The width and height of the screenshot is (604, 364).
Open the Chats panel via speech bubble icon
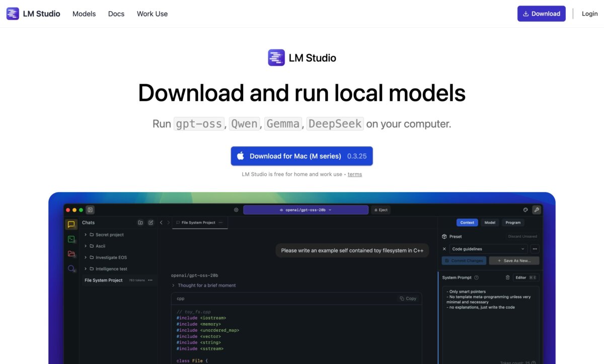pos(71,224)
